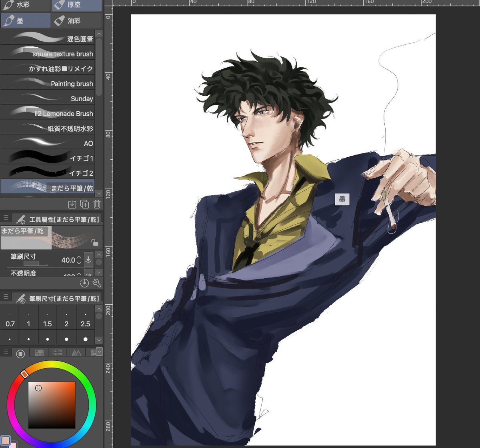Decrease 筆刷尺寸 with the down stepper
Viewport: 480px width, 448px height.
pyautogui.click(x=79, y=263)
